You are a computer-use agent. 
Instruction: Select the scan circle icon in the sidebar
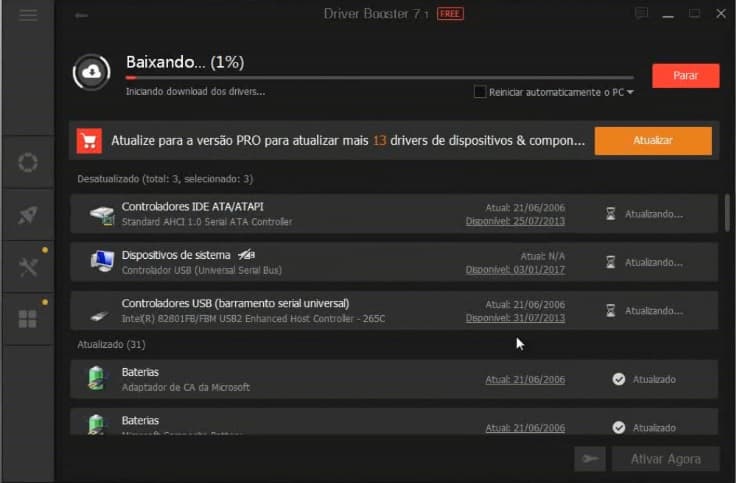click(28, 162)
